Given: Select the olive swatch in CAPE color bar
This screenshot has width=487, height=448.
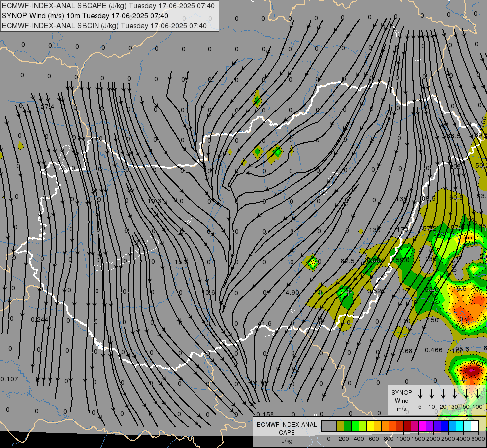Looking at the screenshot, I should [x=340, y=426].
